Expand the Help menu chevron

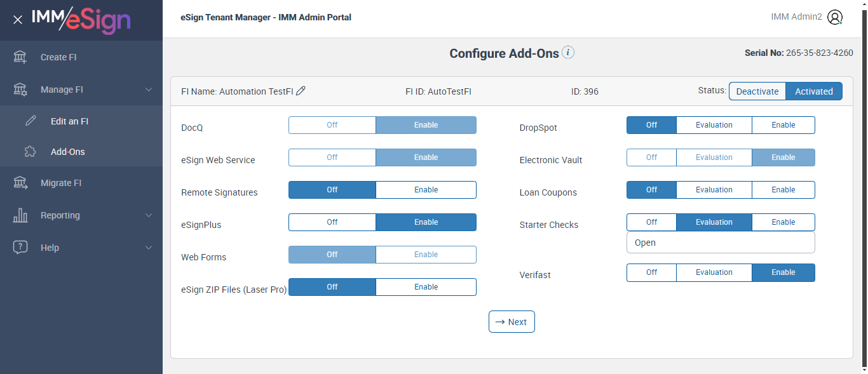point(149,248)
